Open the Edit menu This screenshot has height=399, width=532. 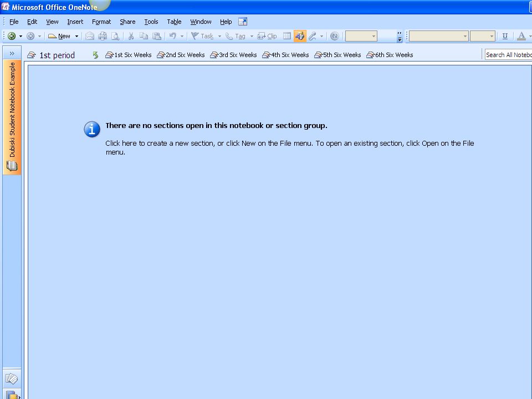32,22
